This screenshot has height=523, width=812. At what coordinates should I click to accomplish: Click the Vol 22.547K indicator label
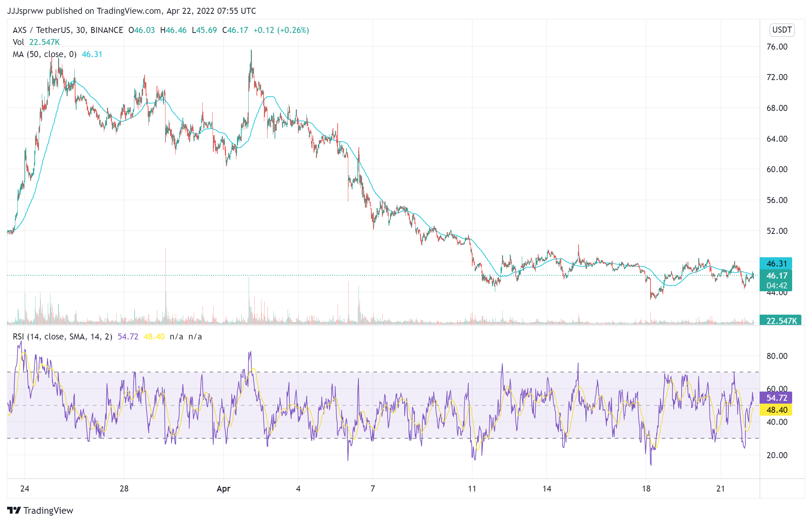[x=36, y=42]
